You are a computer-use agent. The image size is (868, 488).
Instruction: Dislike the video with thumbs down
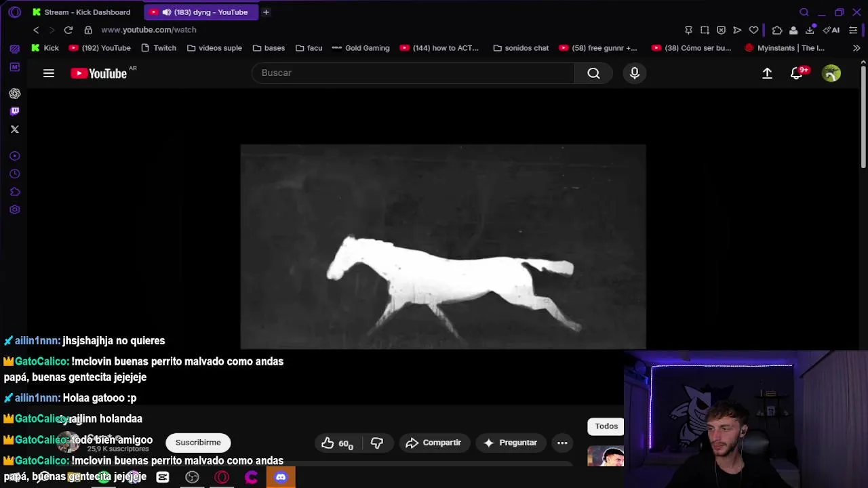click(x=377, y=443)
